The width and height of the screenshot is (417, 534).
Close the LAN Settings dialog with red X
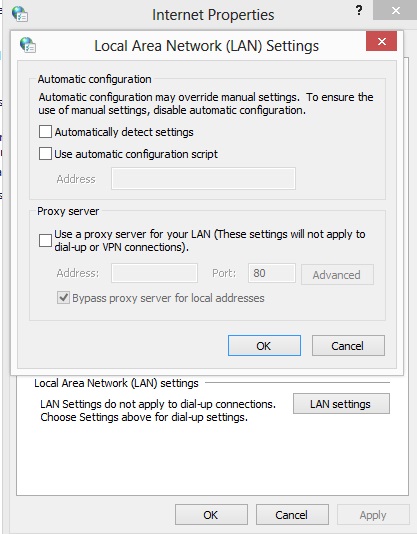tap(381, 41)
